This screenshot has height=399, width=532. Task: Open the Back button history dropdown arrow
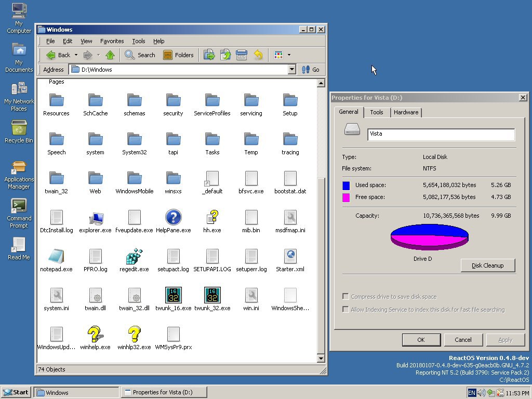point(76,55)
